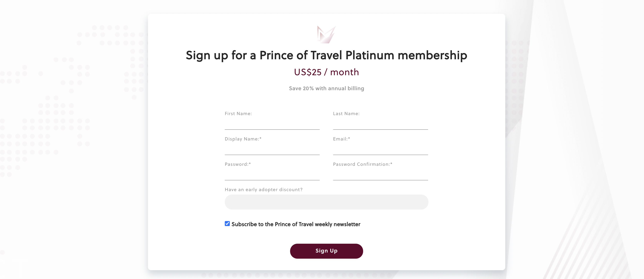The height and width of the screenshot is (279, 644).
Task: Click the newsletter subscription label text
Action: pyautogui.click(x=296, y=224)
